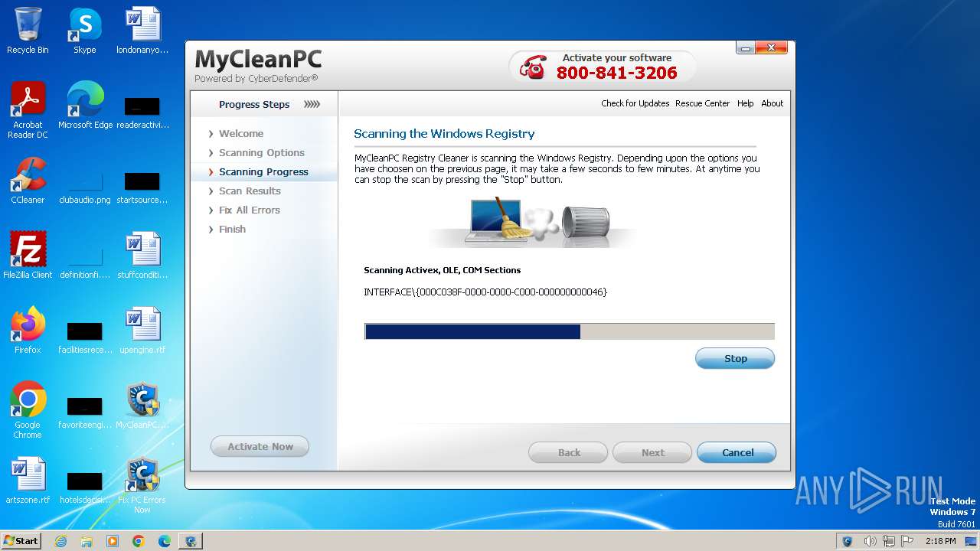This screenshot has height=551, width=980.
Task: Select MyCleanPC taskbar button
Action: tap(191, 541)
